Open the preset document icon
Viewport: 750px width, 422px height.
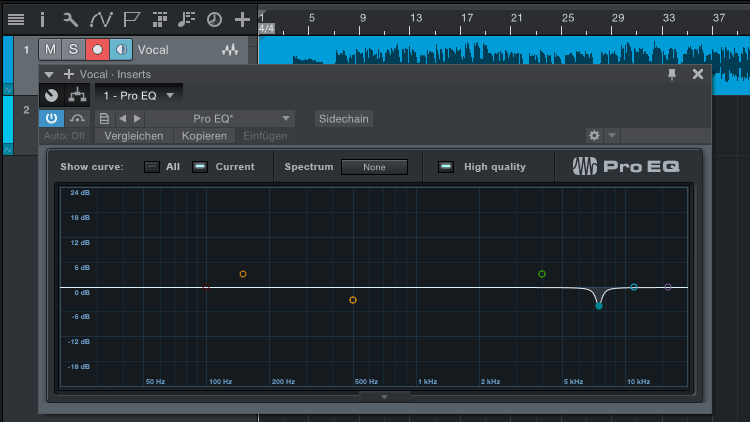tap(104, 118)
